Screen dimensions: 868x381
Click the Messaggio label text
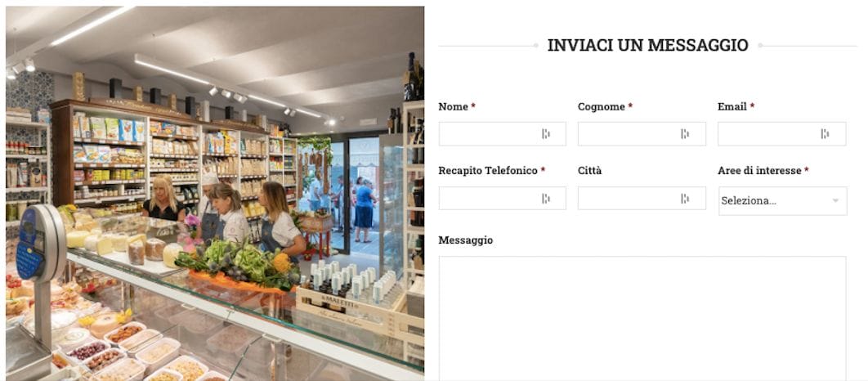coord(466,240)
